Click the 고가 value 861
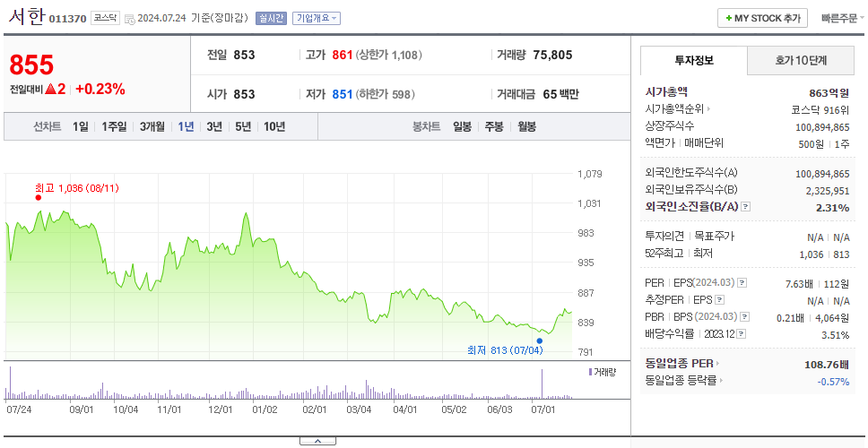Viewport: 868px width, 448px height. click(x=343, y=55)
